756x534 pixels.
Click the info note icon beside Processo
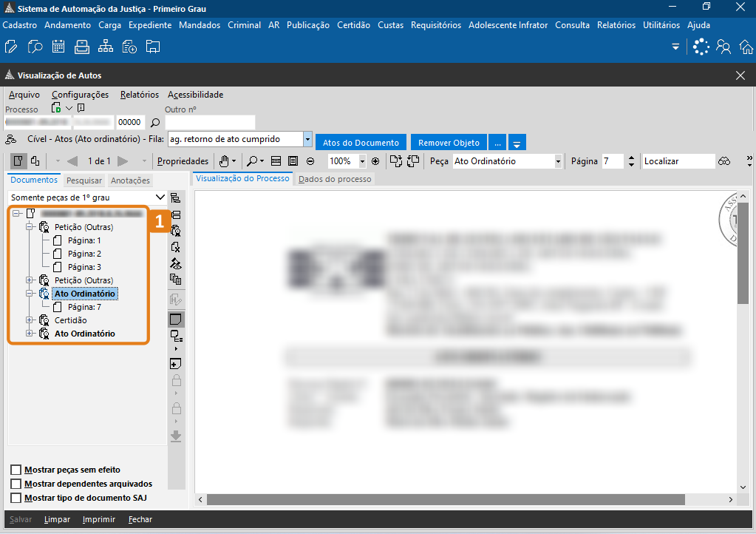coord(81,107)
